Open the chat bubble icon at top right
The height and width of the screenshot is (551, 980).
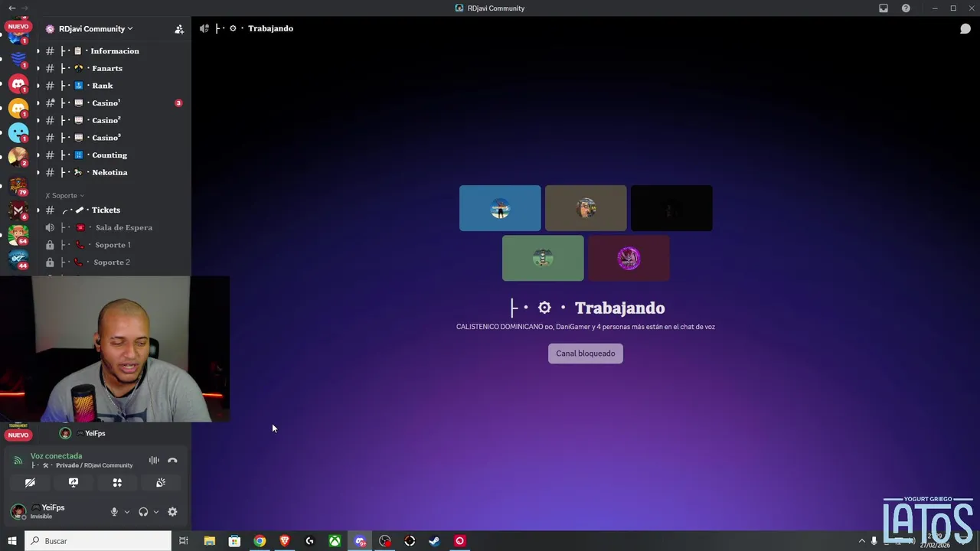pyautogui.click(x=965, y=29)
